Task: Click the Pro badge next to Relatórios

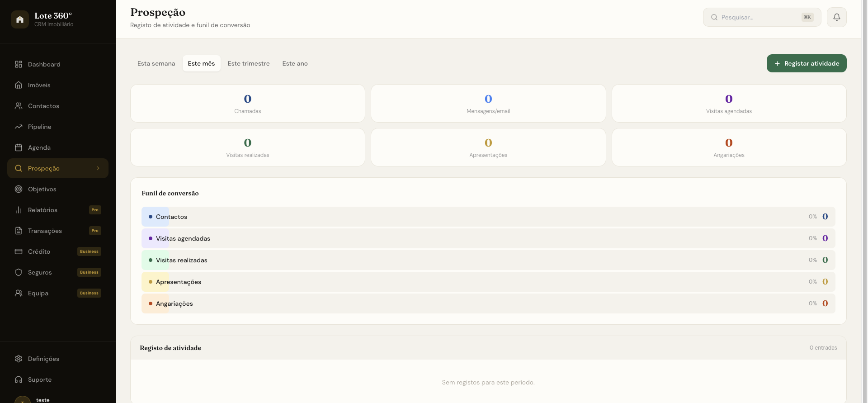Action: click(x=95, y=210)
